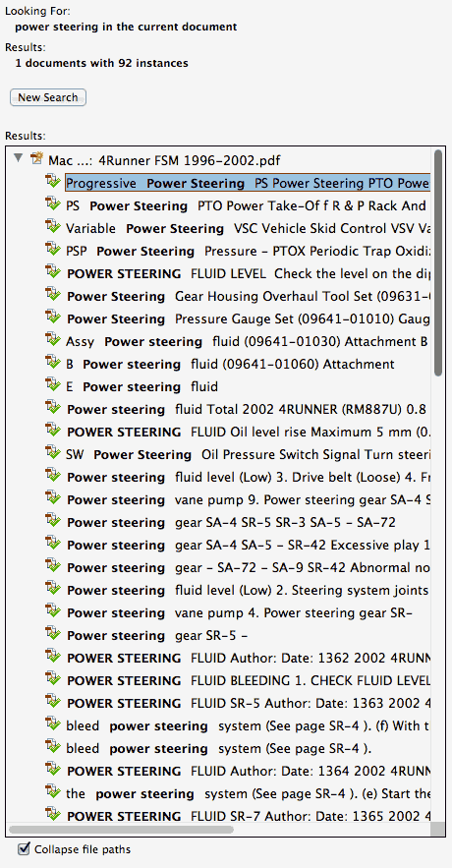Screen dimensions: 452x868
Task: Select the PS Power Steering PTO result
Action: click(246, 205)
